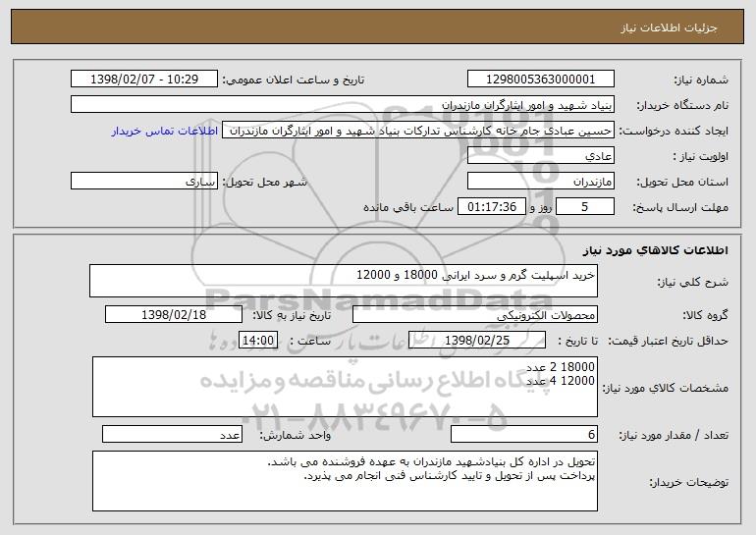Select the priority field عادی

pos(540,156)
